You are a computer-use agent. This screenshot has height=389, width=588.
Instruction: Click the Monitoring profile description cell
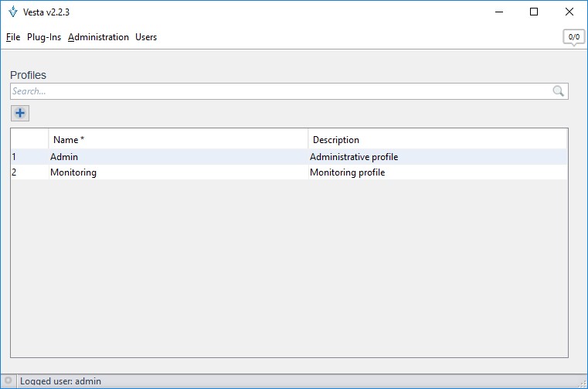pos(347,172)
